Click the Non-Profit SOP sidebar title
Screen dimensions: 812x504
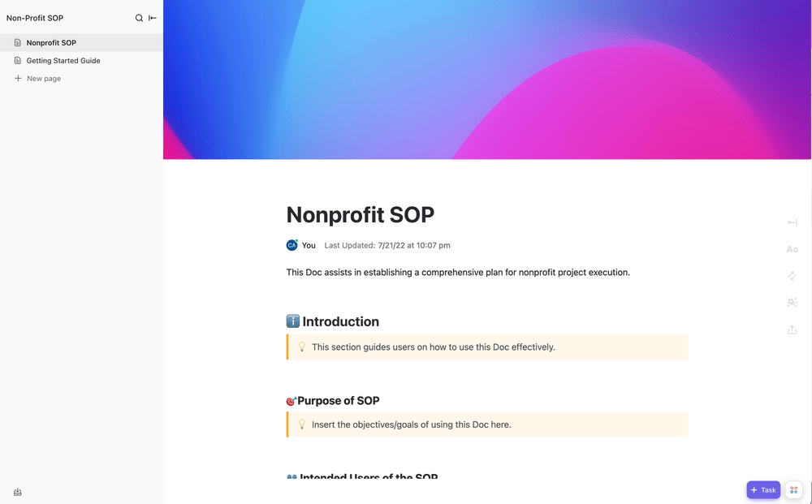pos(35,18)
